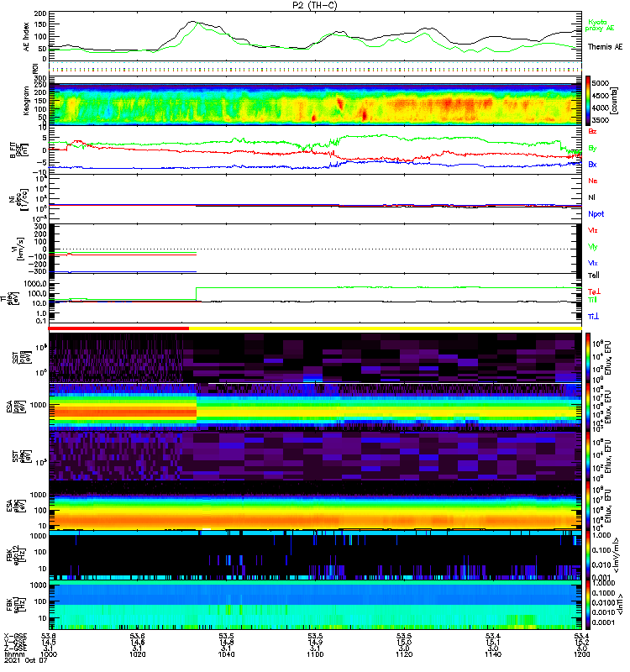
Task: Click the green Ti parallel legend label
Action: coord(592,300)
